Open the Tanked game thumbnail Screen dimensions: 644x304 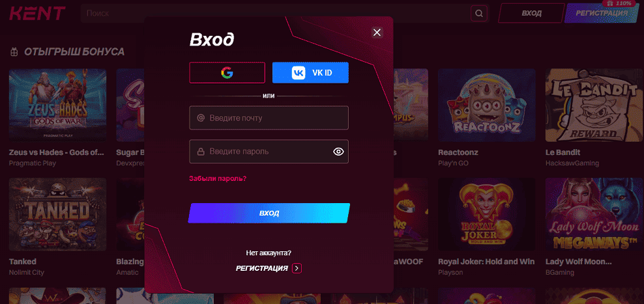(x=57, y=215)
